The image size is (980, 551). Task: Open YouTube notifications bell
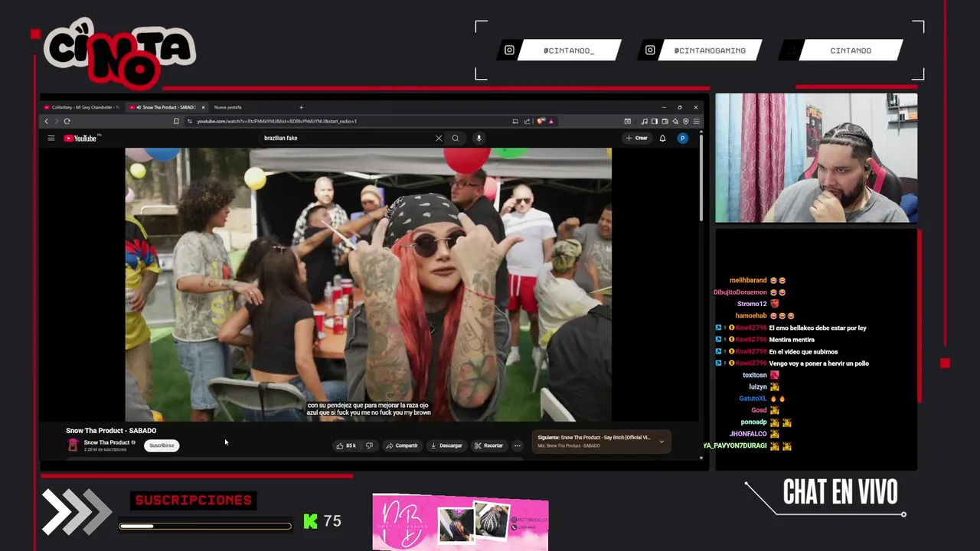(662, 139)
